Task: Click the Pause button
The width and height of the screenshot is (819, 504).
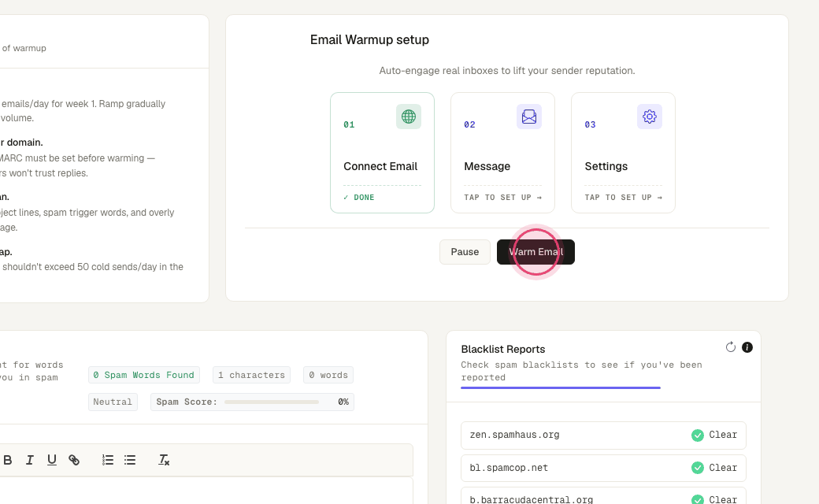Action: click(465, 252)
